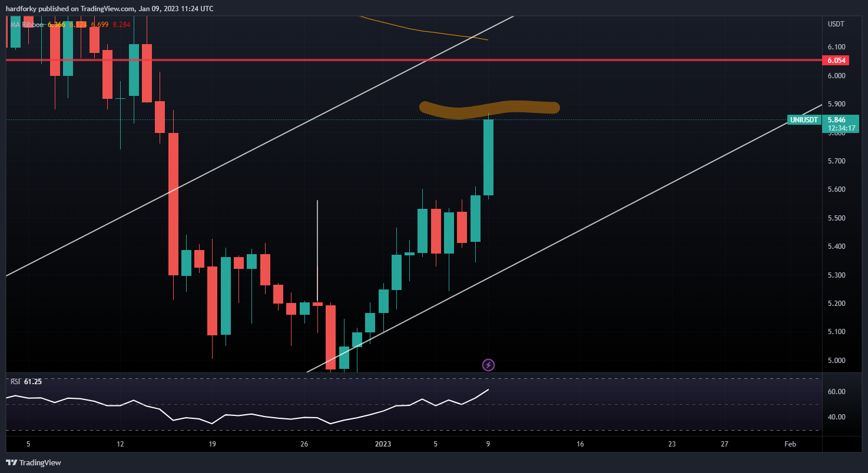Image resolution: width=868 pixels, height=473 pixels.
Task: Click the date label 19 on time axis
Action: click(212, 444)
